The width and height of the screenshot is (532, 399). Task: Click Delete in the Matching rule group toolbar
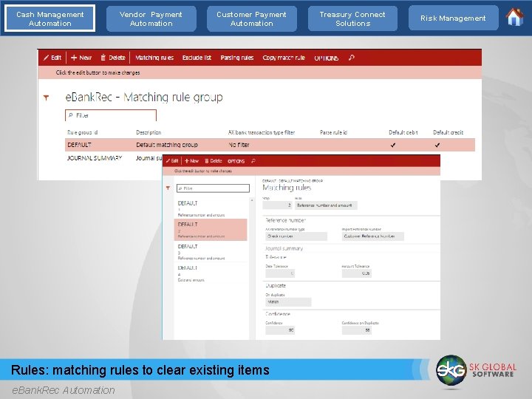tap(113, 58)
